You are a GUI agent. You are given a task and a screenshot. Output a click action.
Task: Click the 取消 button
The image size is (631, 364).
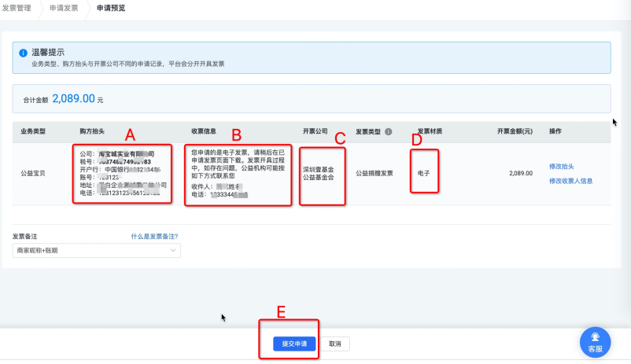tap(335, 344)
